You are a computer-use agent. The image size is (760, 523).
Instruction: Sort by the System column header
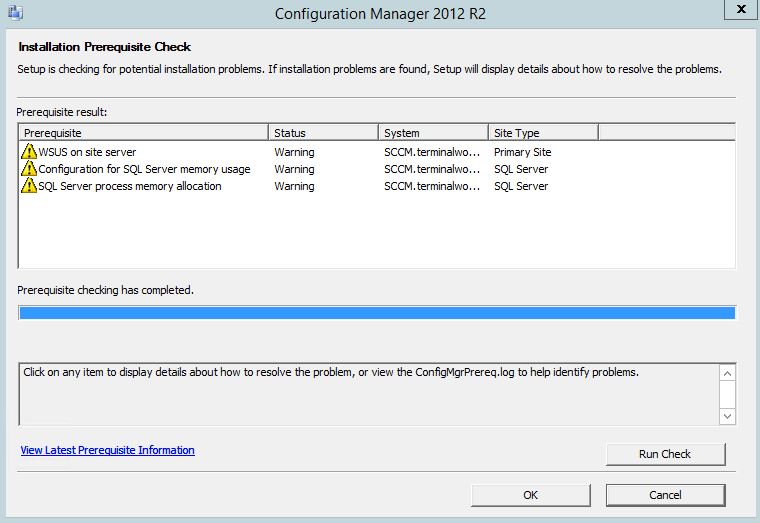[x=433, y=133]
